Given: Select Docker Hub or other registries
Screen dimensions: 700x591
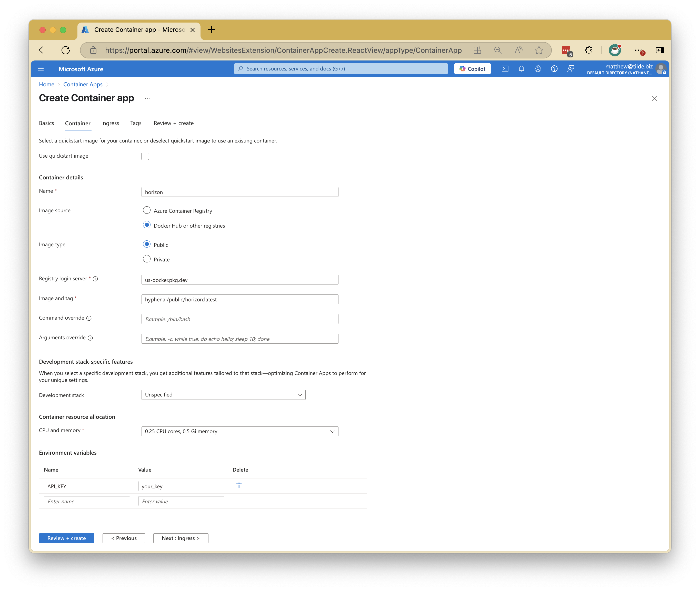Looking at the screenshot, I should 147,225.
